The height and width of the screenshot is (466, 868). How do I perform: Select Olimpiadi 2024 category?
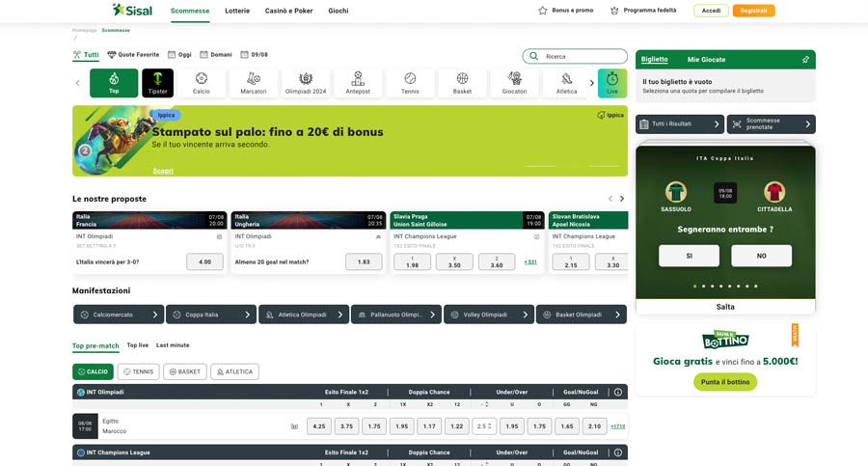coord(306,83)
